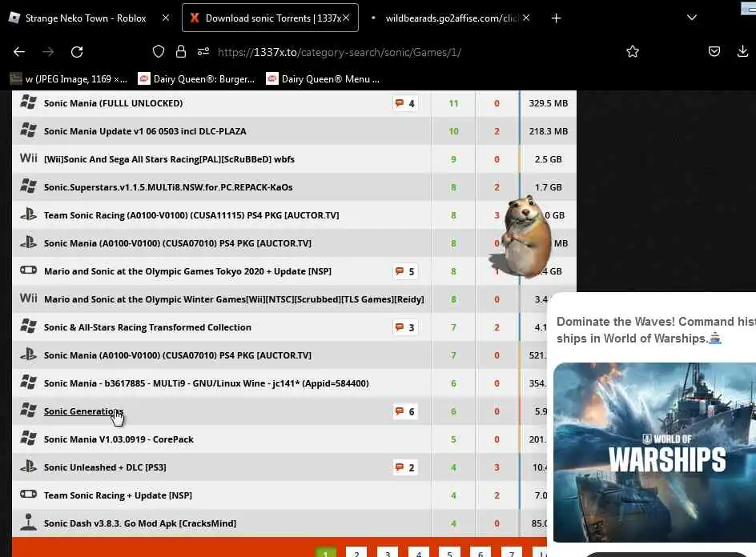756x557 pixels.
Task: Open Sonic Unleashed + DLC [PS3] torrent
Action: click(x=105, y=467)
